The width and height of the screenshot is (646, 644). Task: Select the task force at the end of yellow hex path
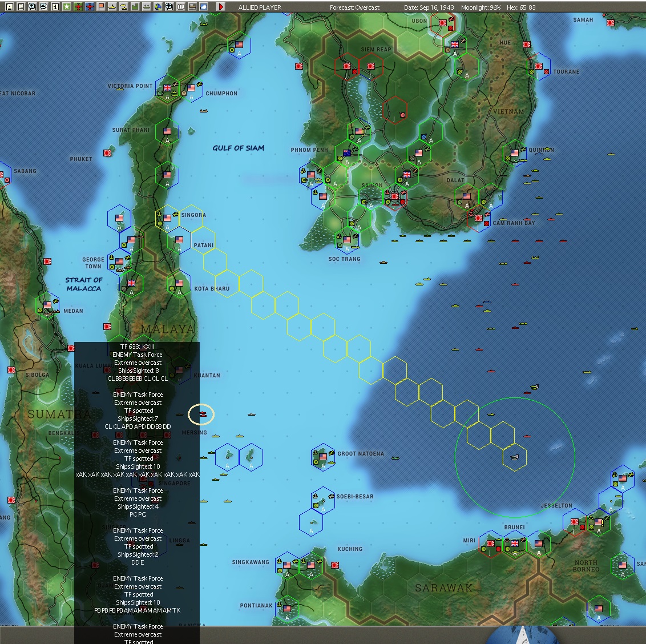tap(515, 457)
